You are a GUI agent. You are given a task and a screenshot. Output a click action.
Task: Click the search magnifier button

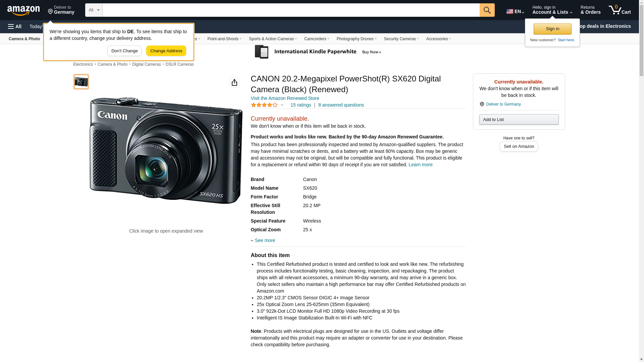[x=487, y=10]
